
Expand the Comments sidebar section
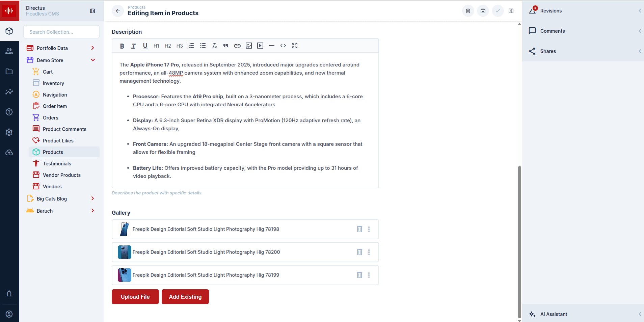click(x=583, y=31)
